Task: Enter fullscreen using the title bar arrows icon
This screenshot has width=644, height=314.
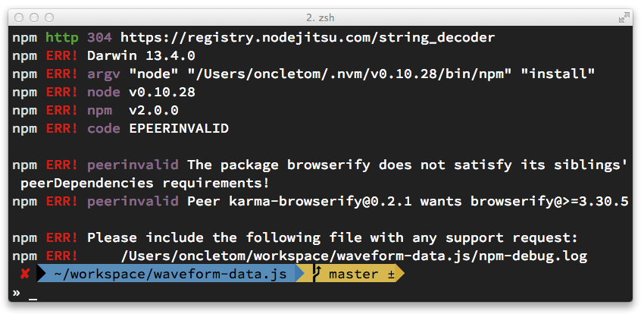Action: point(624,17)
